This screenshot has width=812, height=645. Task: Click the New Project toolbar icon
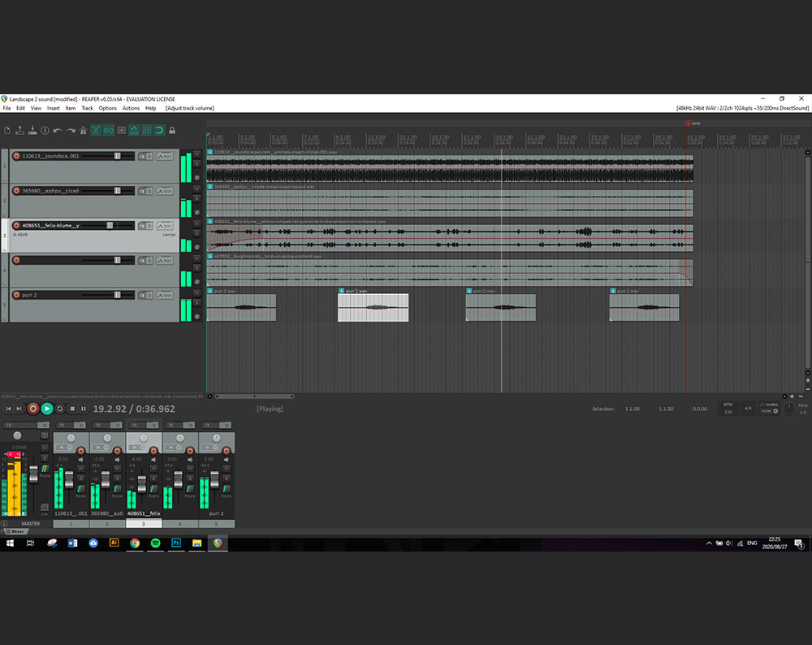[6, 130]
